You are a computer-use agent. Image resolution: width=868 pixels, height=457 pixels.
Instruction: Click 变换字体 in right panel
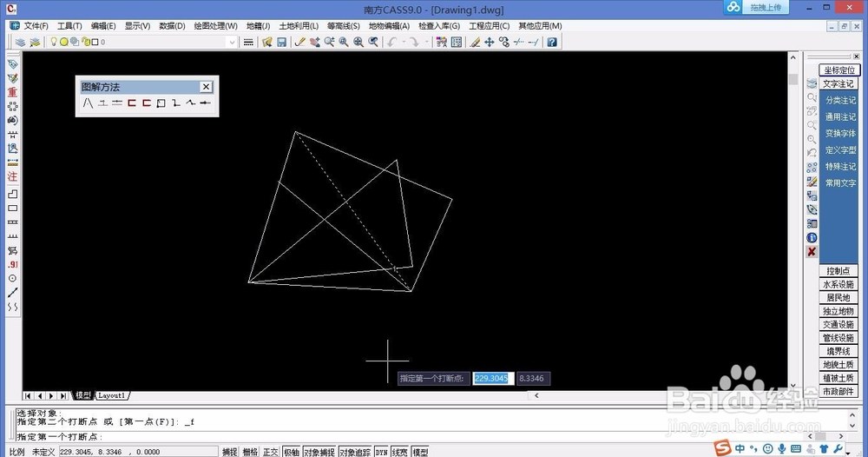point(840,134)
